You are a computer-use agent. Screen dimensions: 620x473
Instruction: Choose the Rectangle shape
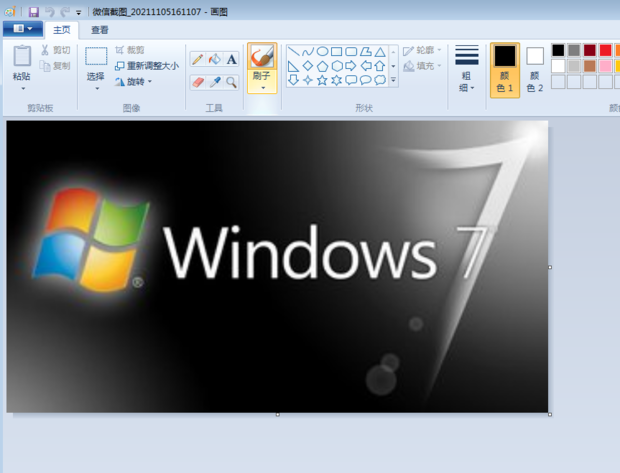coord(336,52)
